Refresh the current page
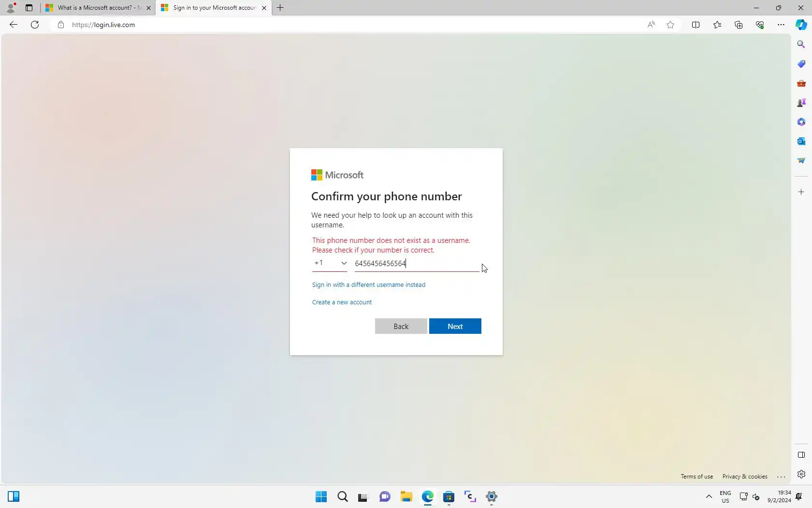The height and width of the screenshot is (508, 812). point(35,25)
